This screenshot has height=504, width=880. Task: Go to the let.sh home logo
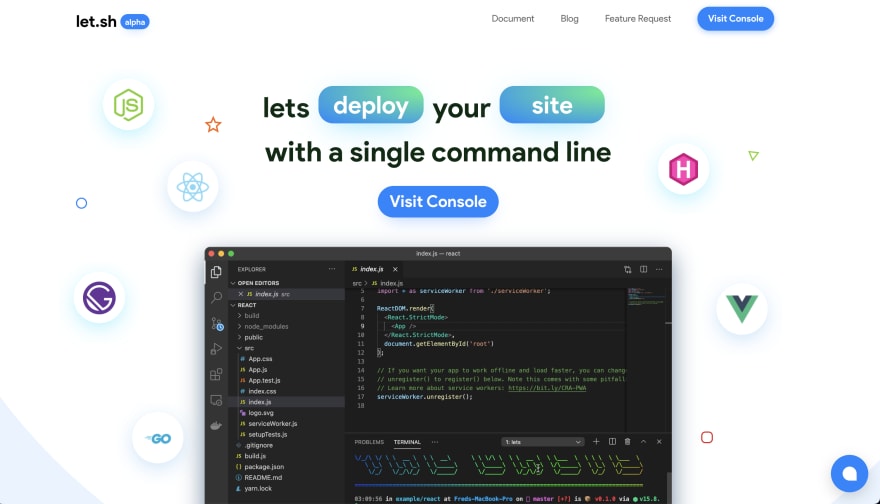pos(97,21)
